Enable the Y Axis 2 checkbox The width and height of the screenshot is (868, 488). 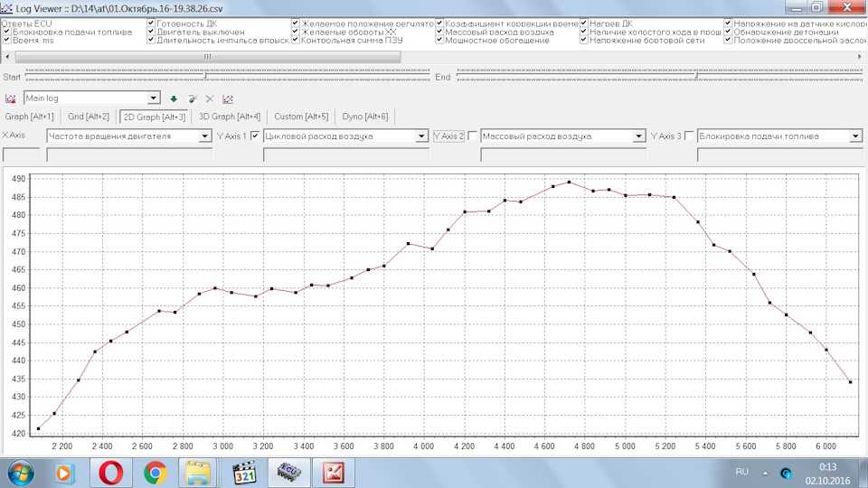[472, 136]
